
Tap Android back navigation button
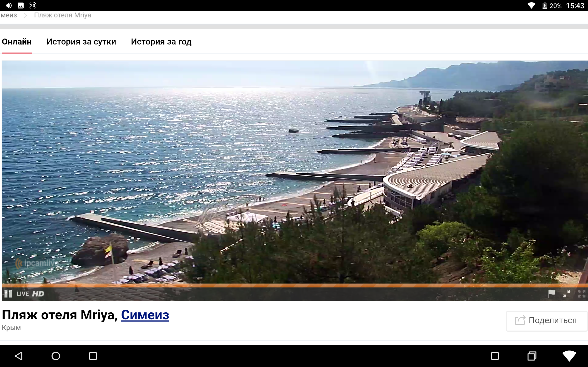tap(19, 356)
